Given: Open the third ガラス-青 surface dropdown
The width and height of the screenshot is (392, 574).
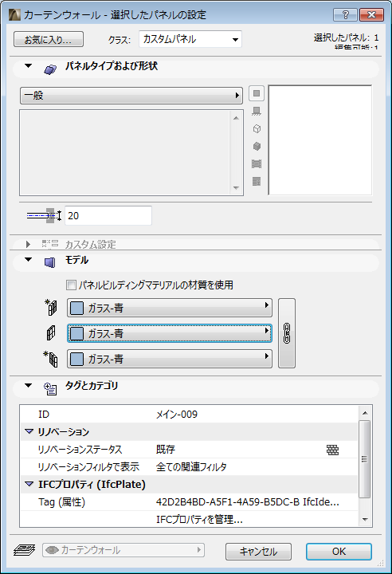Looking at the screenshot, I should tap(170, 359).
